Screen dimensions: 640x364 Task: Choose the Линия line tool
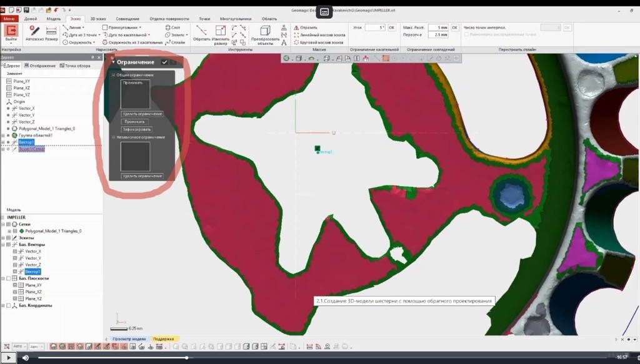(72, 27)
